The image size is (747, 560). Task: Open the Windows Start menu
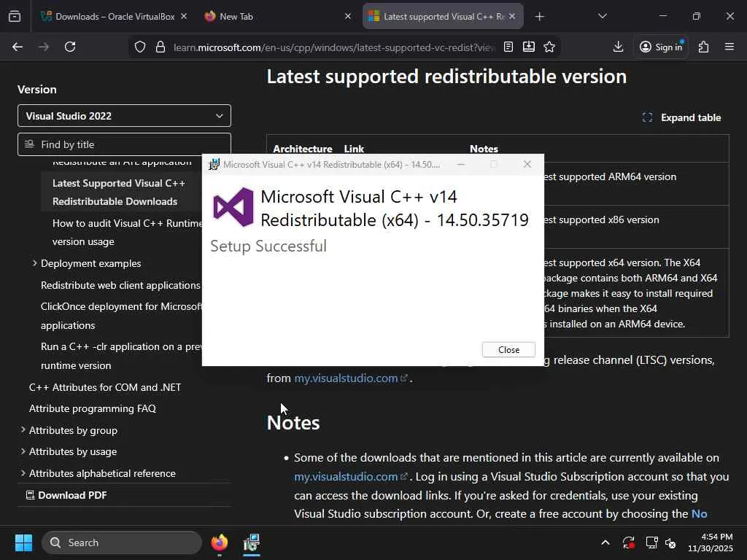[x=23, y=542]
